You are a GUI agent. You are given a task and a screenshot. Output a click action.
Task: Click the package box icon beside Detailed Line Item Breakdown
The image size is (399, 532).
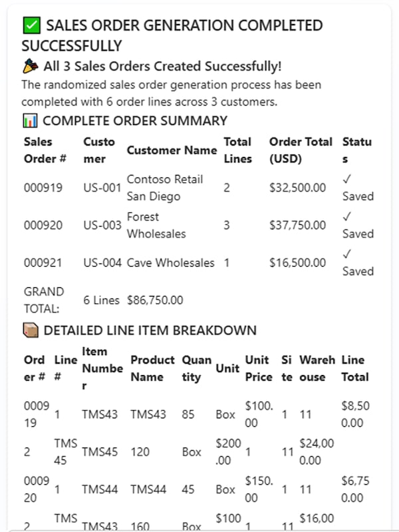tap(31, 331)
